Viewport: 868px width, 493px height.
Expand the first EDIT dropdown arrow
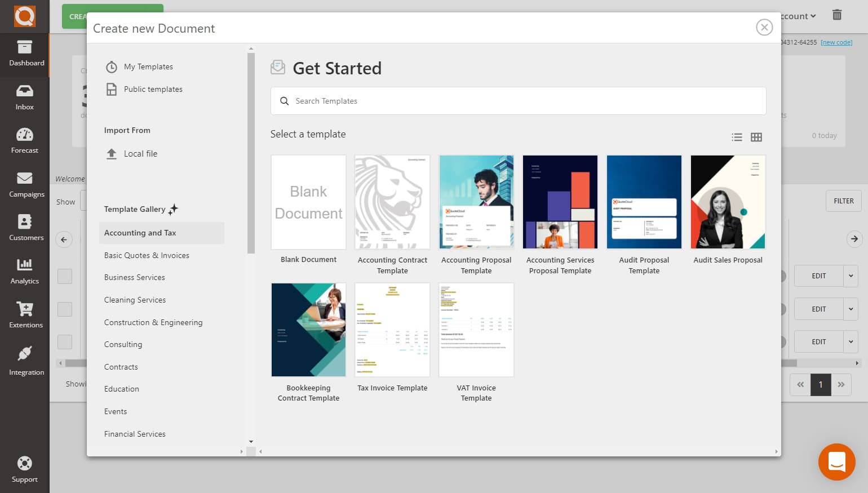coord(851,276)
